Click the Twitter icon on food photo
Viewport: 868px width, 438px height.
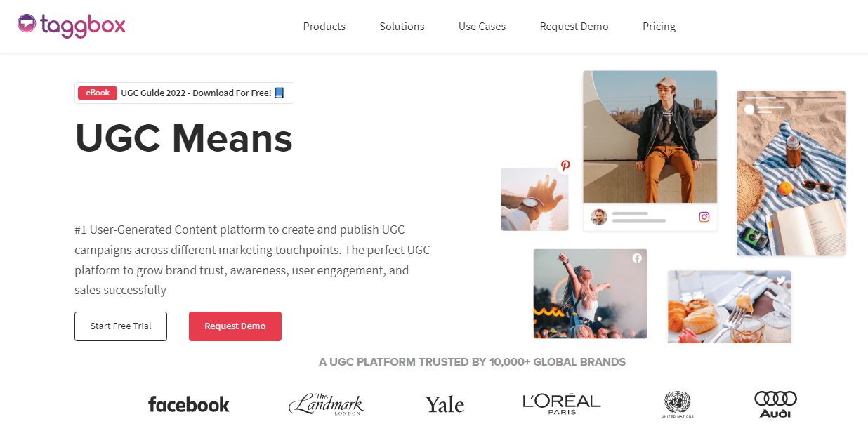(x=780, y=280)
